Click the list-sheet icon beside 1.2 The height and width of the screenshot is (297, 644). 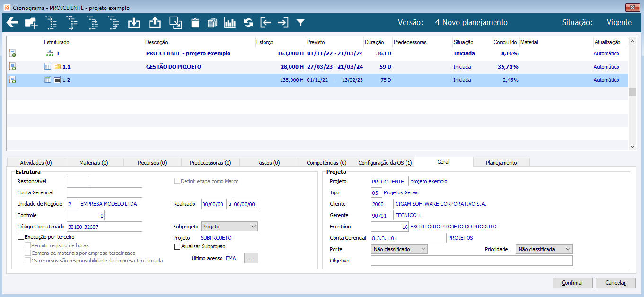(57, 80)
